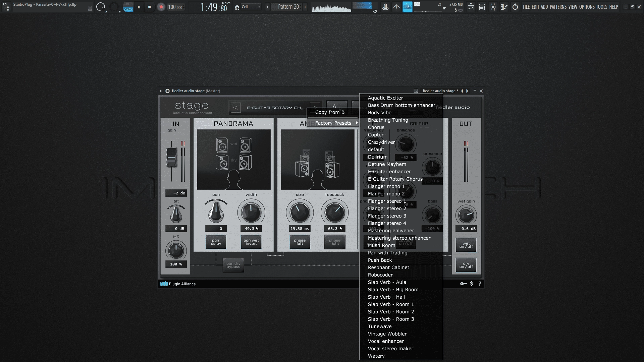
Task: Select the Aquatic Exciter preset
Action: click(401, 98)
